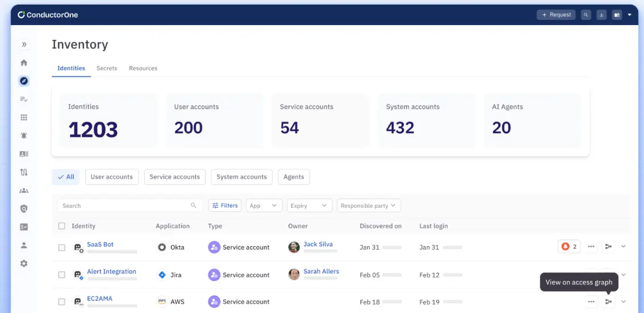Viewport: 644px width, 313px height.
Task: Toggle the select-all Identity header checkbox
Action: point(62,226)
